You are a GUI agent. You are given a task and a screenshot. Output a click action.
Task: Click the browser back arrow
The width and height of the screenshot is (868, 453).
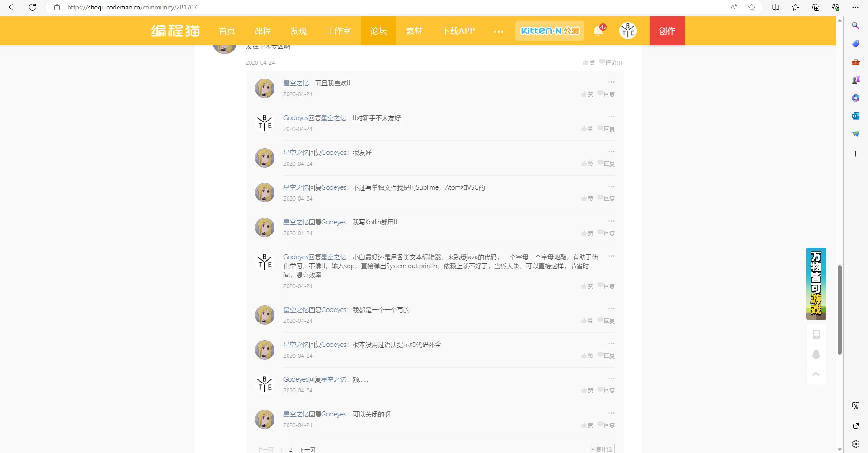pyautogui.click(x=13, y=7)
